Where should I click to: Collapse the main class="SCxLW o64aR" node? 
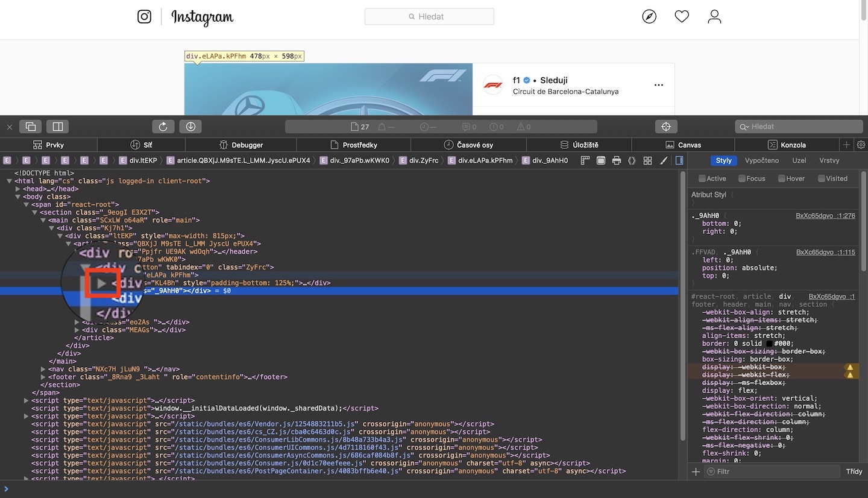coord(43,220)
